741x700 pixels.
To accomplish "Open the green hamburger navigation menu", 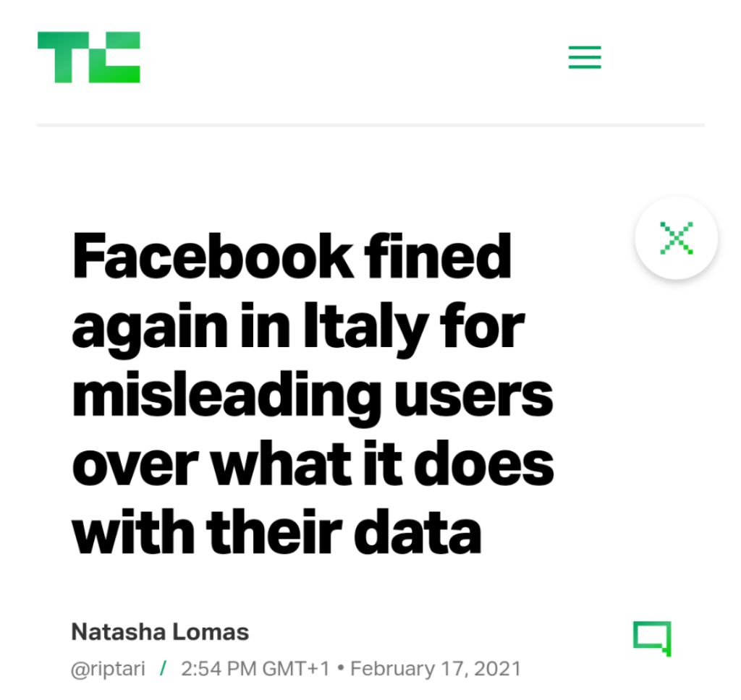I will pos(585,57).
